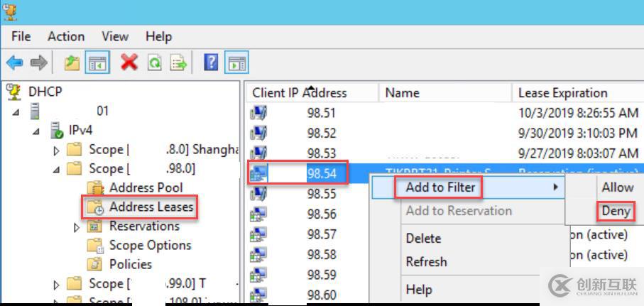The image size is (644, 306).
Task: Click the Up one level folder icon
Action: 72,63
